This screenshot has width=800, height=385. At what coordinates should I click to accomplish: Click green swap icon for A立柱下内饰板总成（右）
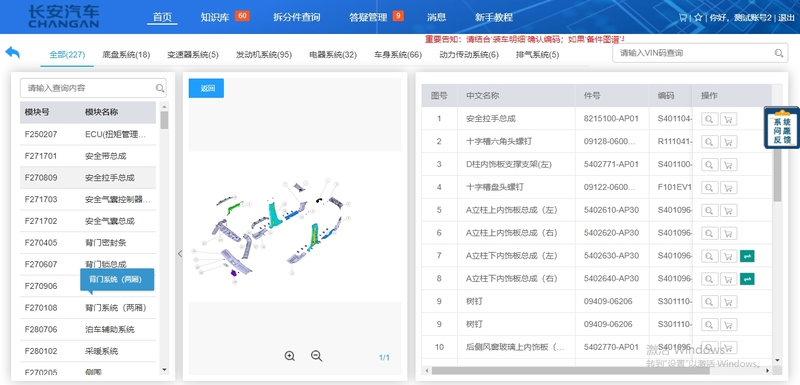click(747, 279)
